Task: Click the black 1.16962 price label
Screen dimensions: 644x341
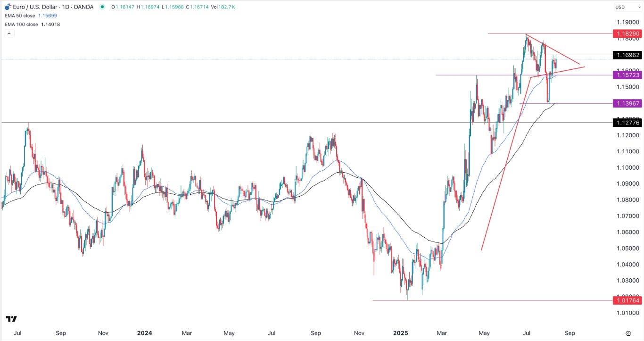Action: [627, 55]
